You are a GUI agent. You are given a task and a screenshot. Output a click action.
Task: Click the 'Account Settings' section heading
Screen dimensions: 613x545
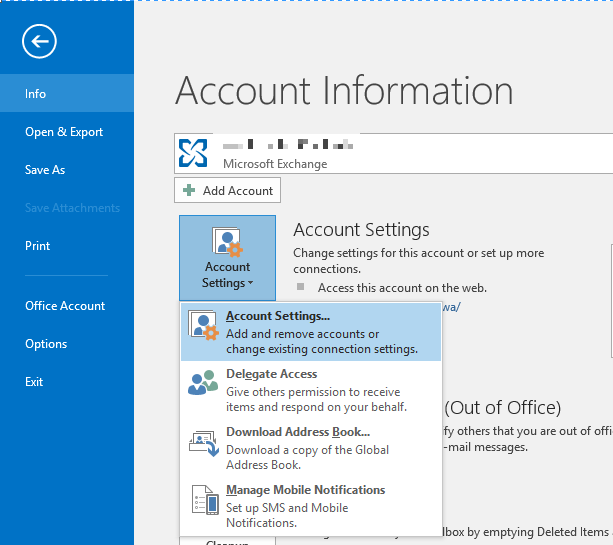click(361, 230)
